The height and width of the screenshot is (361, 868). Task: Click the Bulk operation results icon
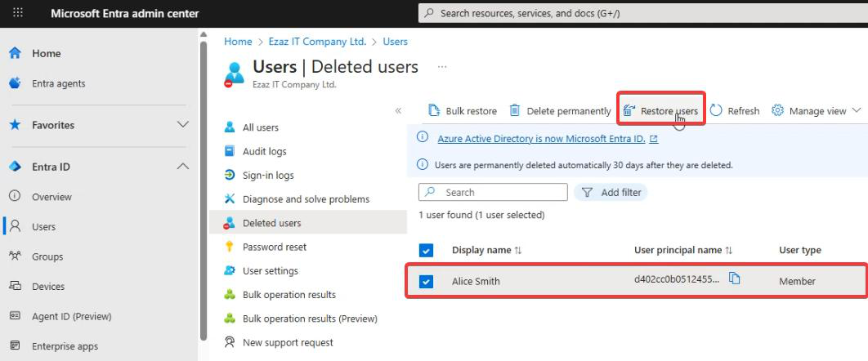click(x=229, y=295)
